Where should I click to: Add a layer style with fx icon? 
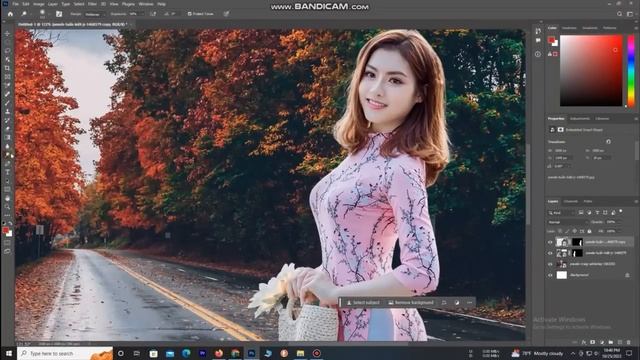click(584, 342)
